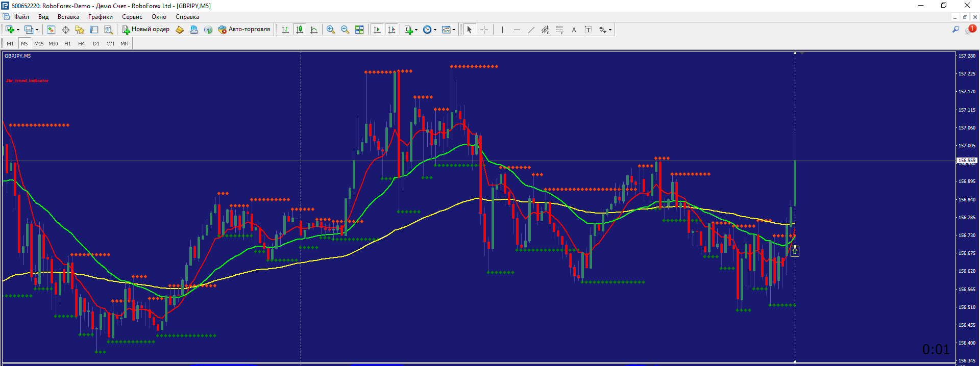This screenshot has height=366, width=980.
Task: Expand the profiles dropdown arrow
Action: (x=37, y=30)
